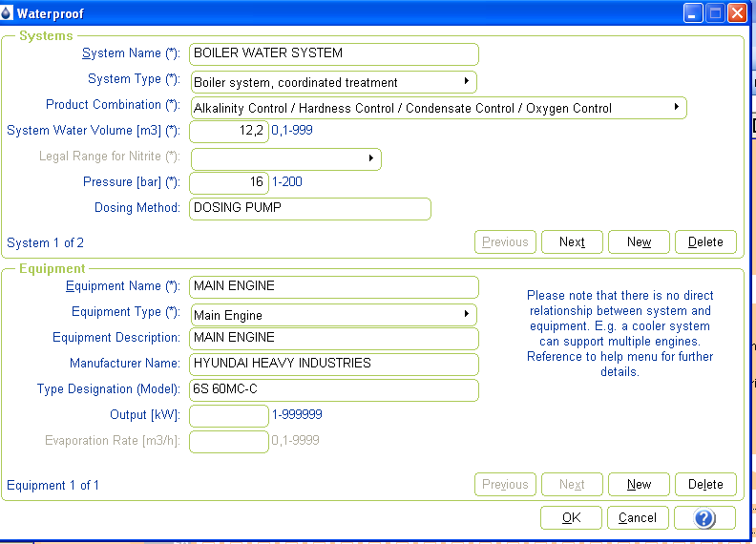Edit the Type Designation Model field
This screenshot has height=544, width=756.
pos(334,389)
